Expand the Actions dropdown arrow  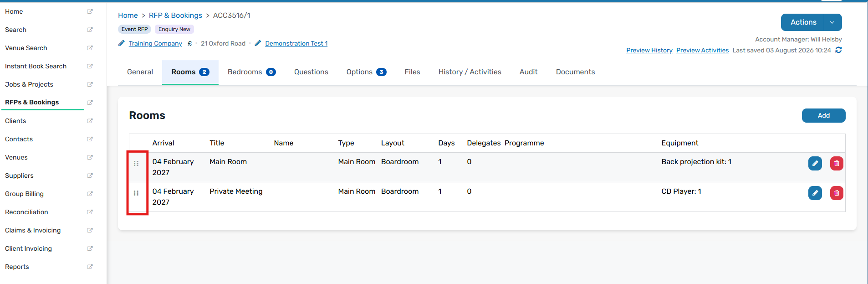(x=832, y=22)
